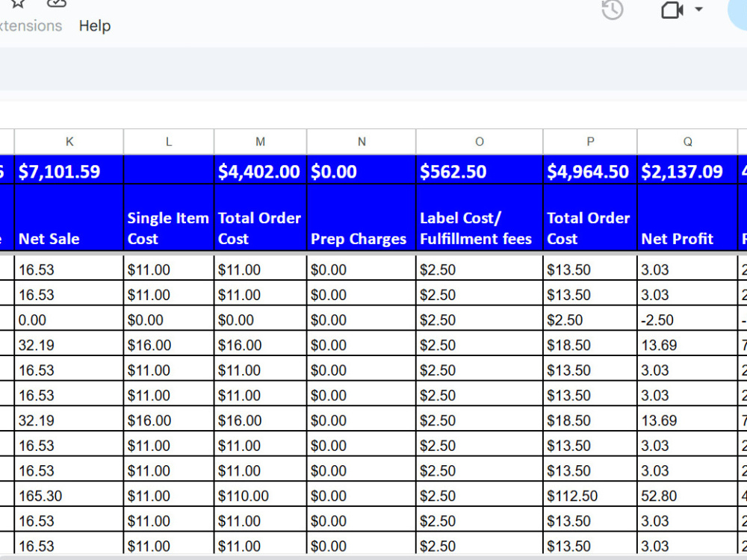This screenshot has height=560, width=747.
Task: Select column P header
Action: pyautogui.click(x=590, y=142)
